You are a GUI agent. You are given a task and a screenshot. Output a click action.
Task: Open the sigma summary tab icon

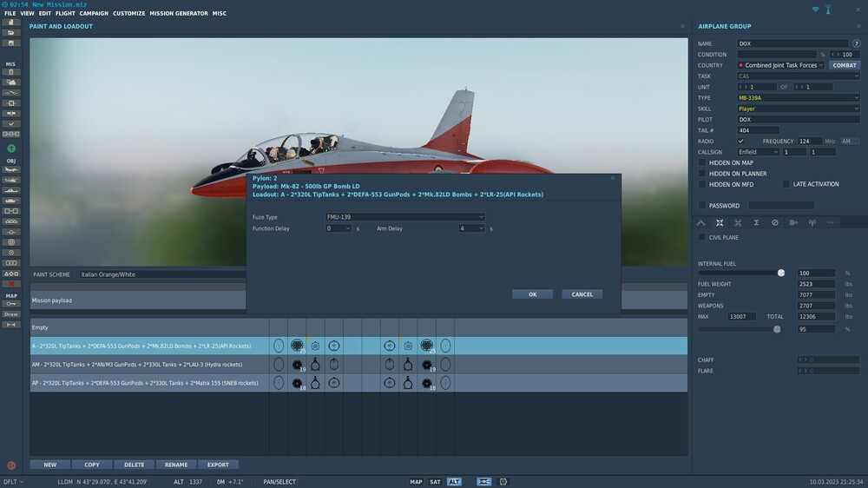point(756,222)
